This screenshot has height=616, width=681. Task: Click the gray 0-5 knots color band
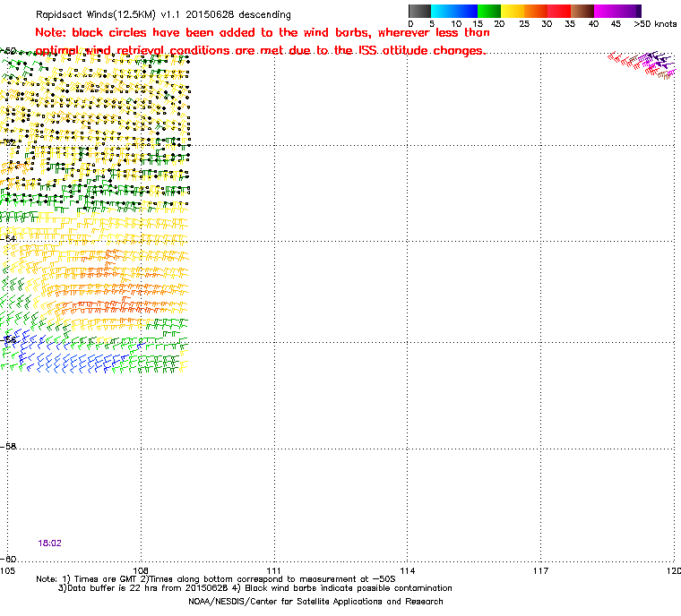(419, 11)
